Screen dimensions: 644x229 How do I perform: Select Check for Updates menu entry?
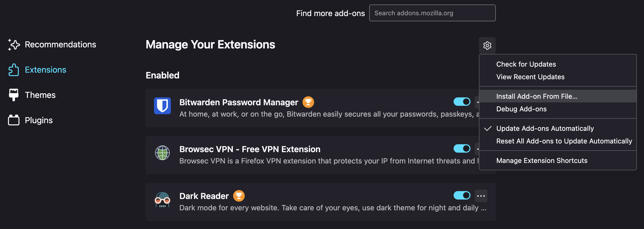(x=526, y=64)
